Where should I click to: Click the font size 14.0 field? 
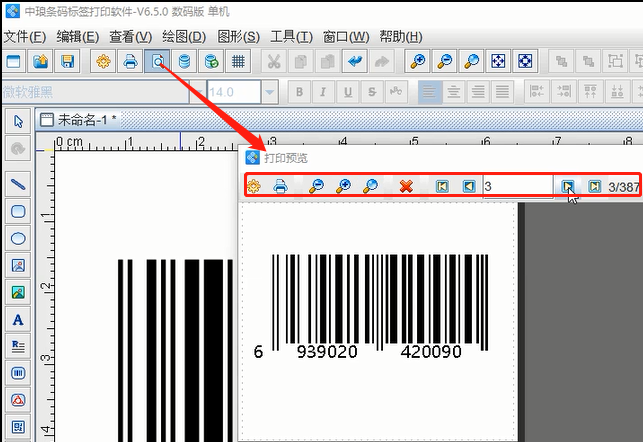click(x=234, y=92)
